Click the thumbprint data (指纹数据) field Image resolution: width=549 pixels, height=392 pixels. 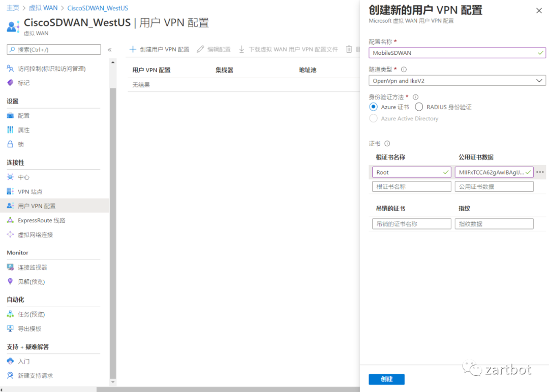pos(494,224)
